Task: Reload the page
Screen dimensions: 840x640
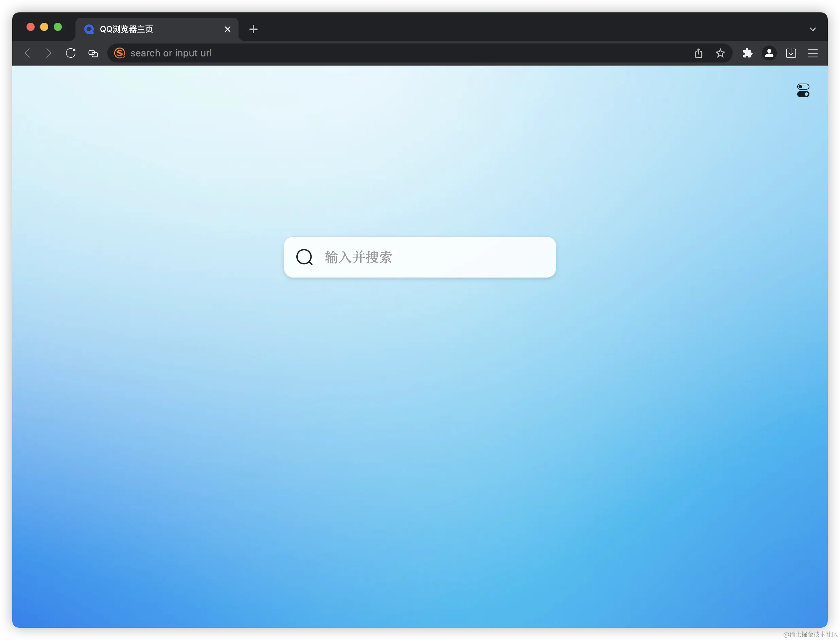Action: coord(70,53)
